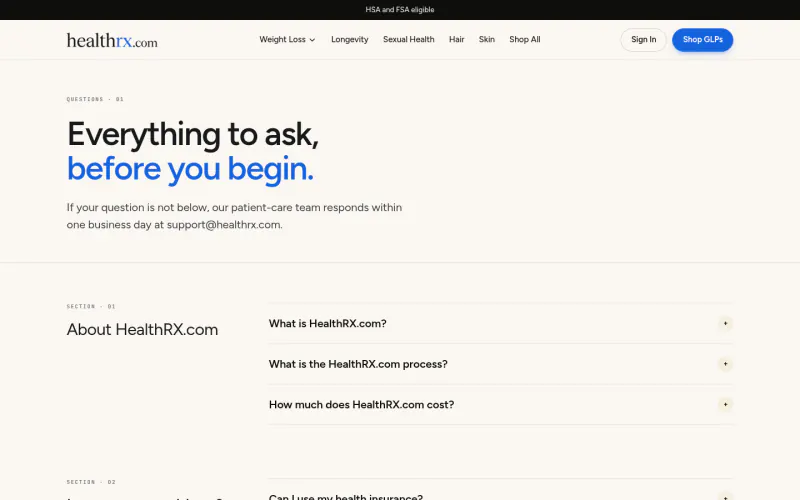Image resolution: width=800 pixels, height=500 pixels.
Task: Select Shop All in navigation
Action: (x=524, y=39)
